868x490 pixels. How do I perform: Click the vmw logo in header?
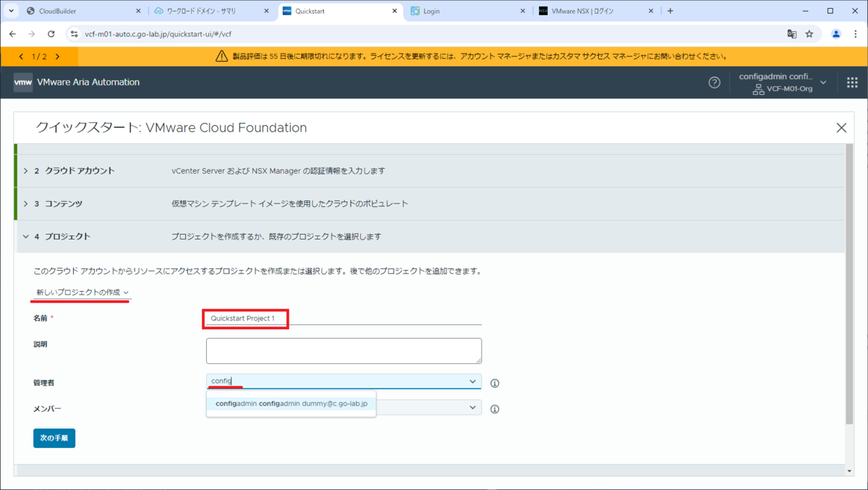(x=23, y=83)
